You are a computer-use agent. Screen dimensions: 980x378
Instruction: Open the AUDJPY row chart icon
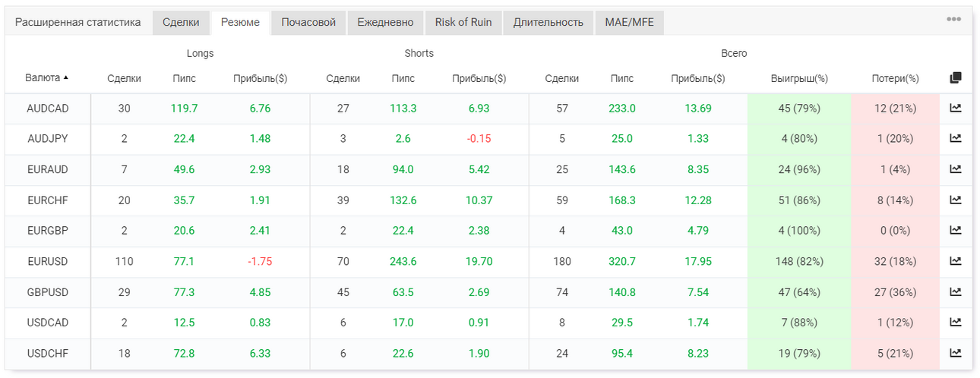click(955, 139)
